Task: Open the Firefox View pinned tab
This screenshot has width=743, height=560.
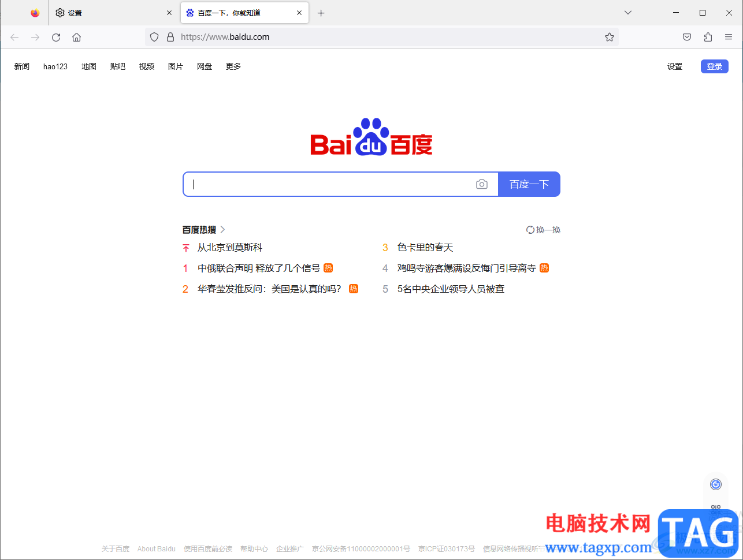Action: (x=35, y=13)
